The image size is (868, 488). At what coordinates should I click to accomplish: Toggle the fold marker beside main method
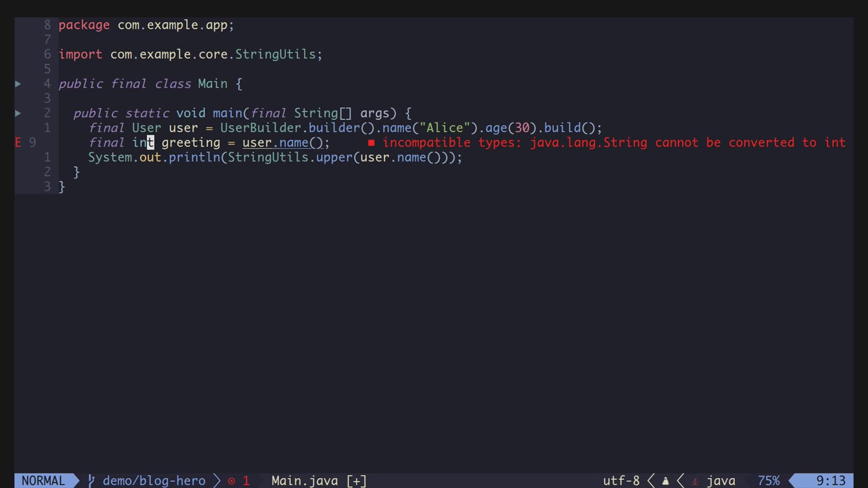click(18, 113)
